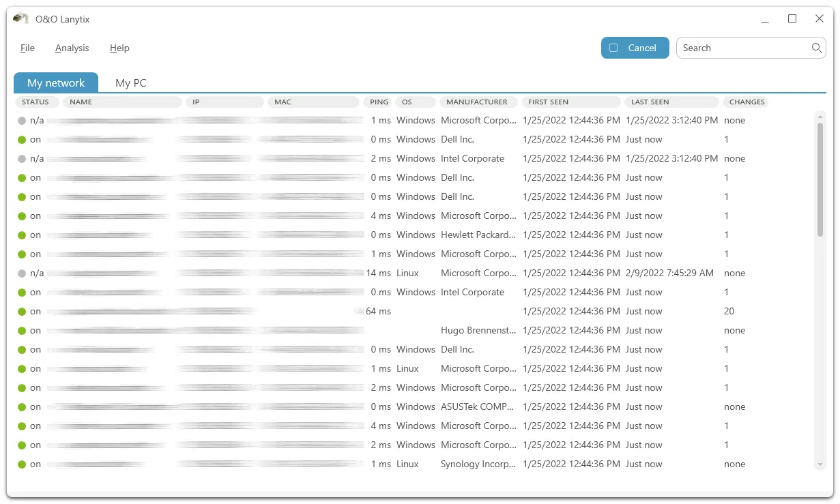Image resolution: width=840 pixels, height=504 pixels.
Task: Sort list by the OS column header
Action: pyautogui.click(x=416, y=102)
